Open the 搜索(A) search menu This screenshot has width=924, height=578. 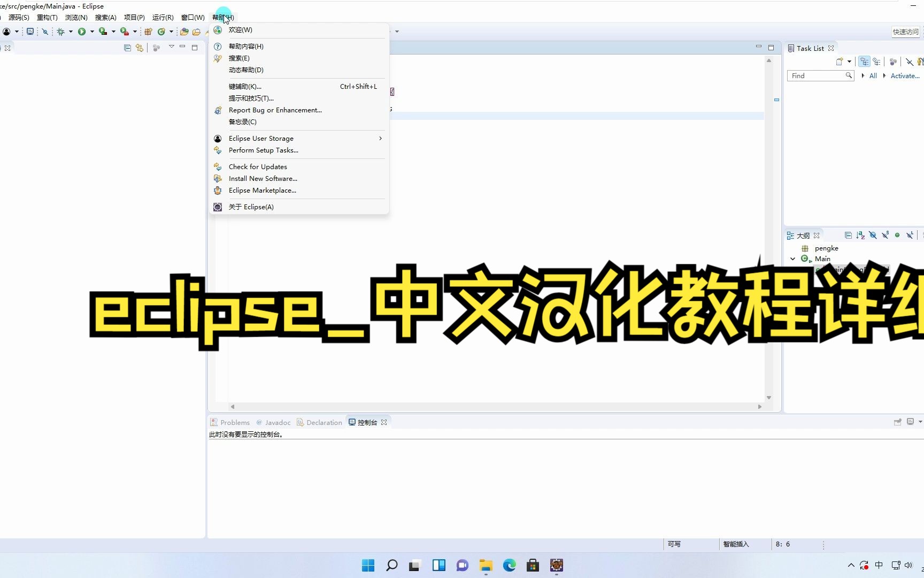[x=106, y=18]
